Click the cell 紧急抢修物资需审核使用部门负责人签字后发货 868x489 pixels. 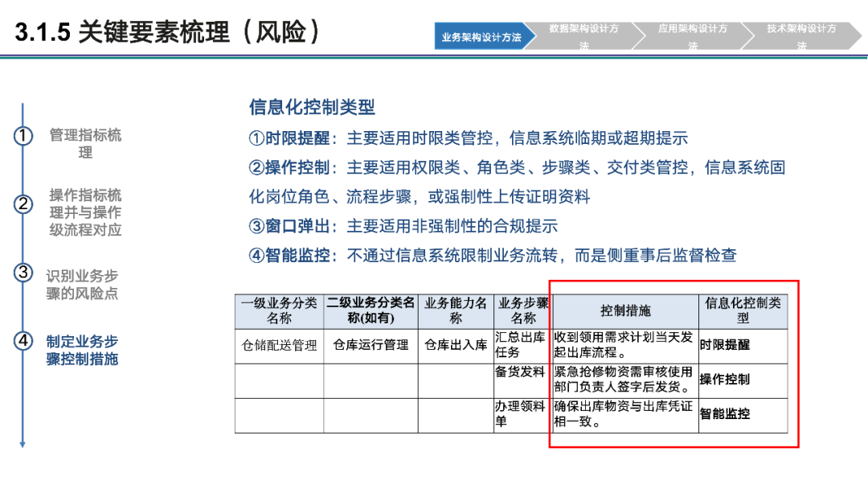625,380
